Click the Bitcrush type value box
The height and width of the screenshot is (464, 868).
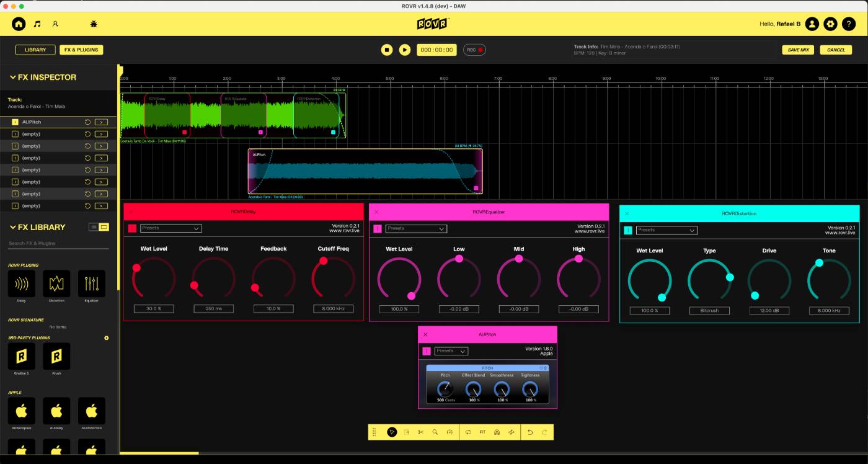[710, 310]
